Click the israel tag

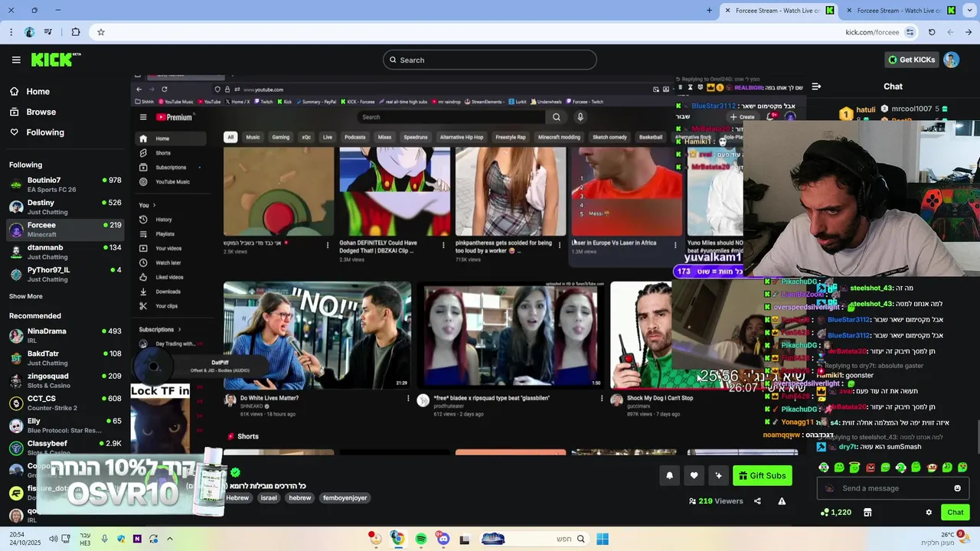(x=269, y=497)
